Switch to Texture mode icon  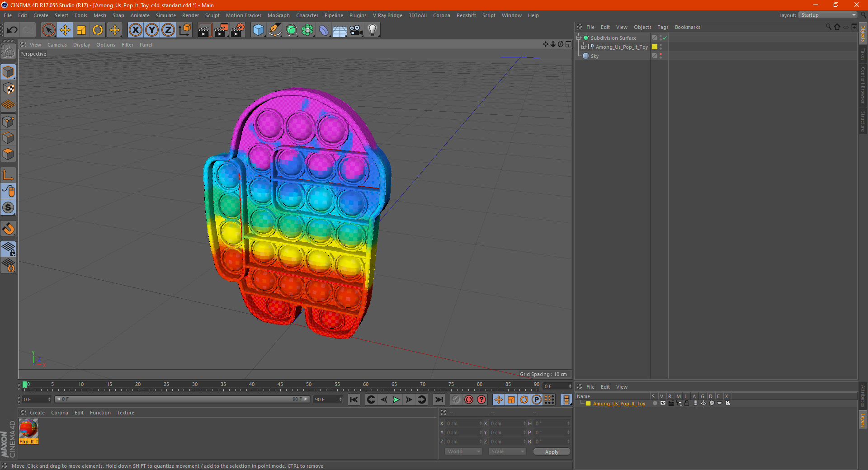click(x=8, y=89)
